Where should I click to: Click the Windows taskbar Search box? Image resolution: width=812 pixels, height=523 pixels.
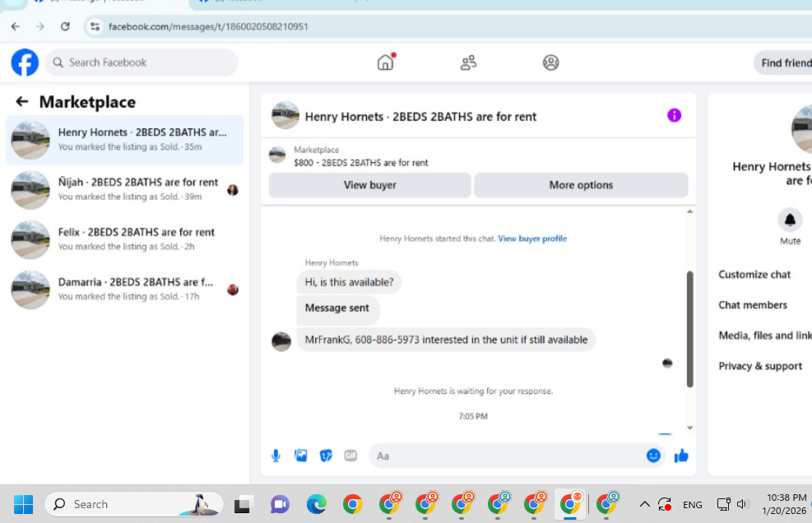click(134, 504)
